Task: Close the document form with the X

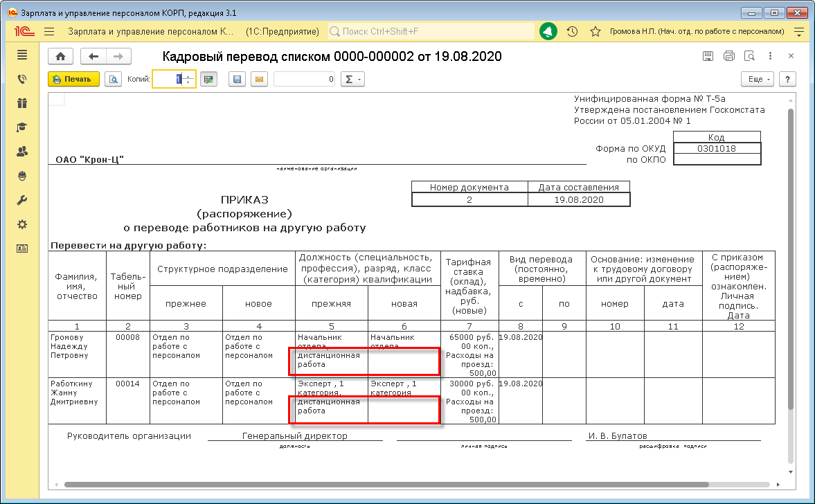Action: pyautogui.click(x=791, y=56)
